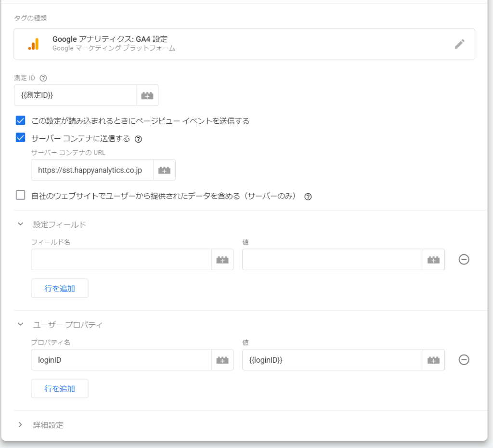Open help for ユーザーから提供されたデータ option
The image size is (493, 448).
[308, 197]
